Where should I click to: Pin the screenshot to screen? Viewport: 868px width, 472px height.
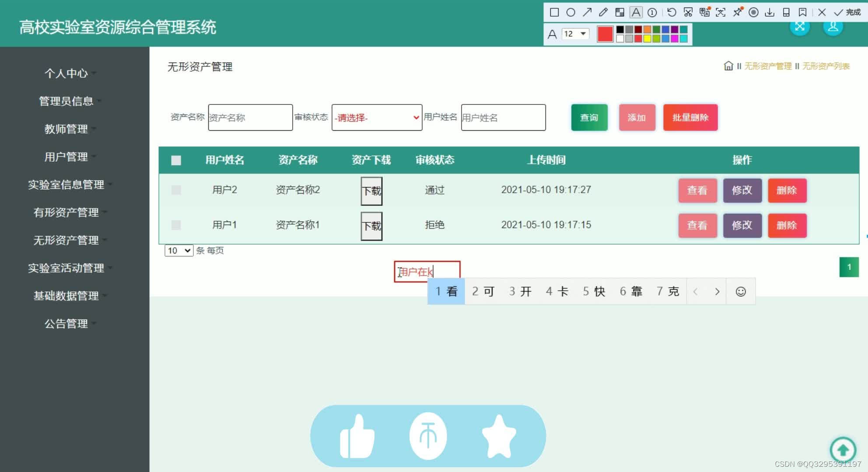737,12
